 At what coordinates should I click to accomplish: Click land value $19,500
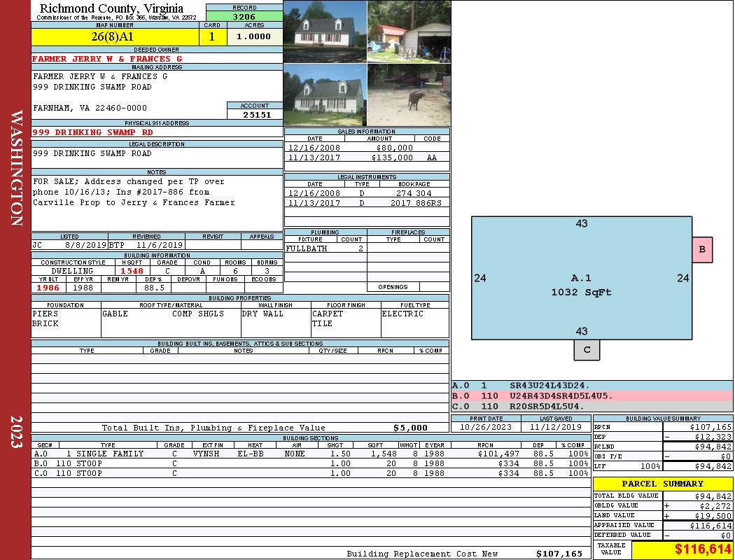pyautogui.click(x=713, y=516)
